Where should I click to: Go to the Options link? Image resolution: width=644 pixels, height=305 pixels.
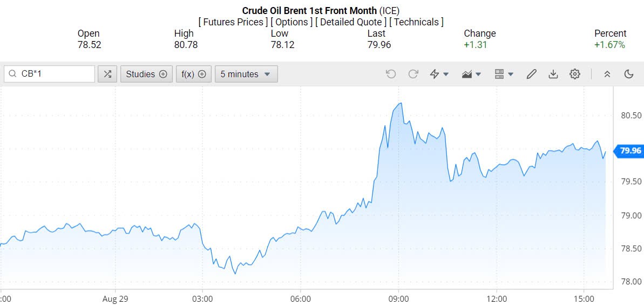pyautogui.click(x=292, y=22)
